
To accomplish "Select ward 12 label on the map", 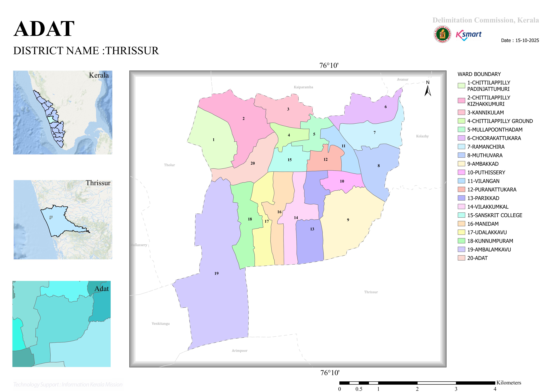I will pos(326,160).
